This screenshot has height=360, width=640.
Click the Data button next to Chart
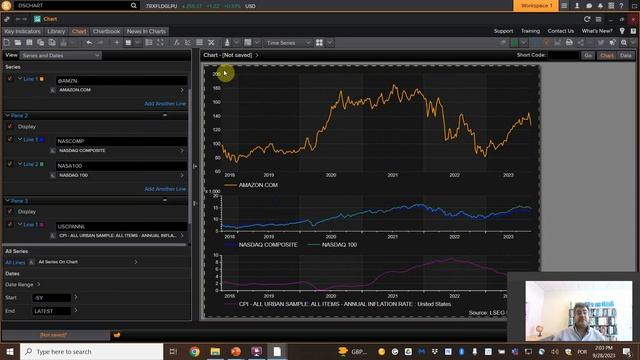point(626,55)
